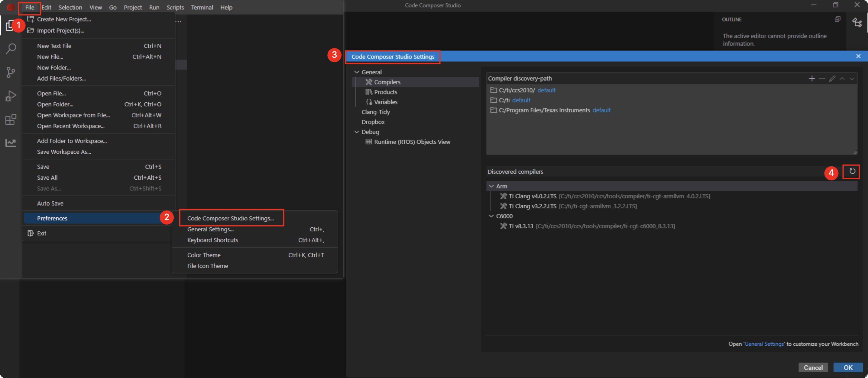Choose Save All menu entry
Image resolution: width=868 pixels, height=378 pixels.
tap(99, 178)
